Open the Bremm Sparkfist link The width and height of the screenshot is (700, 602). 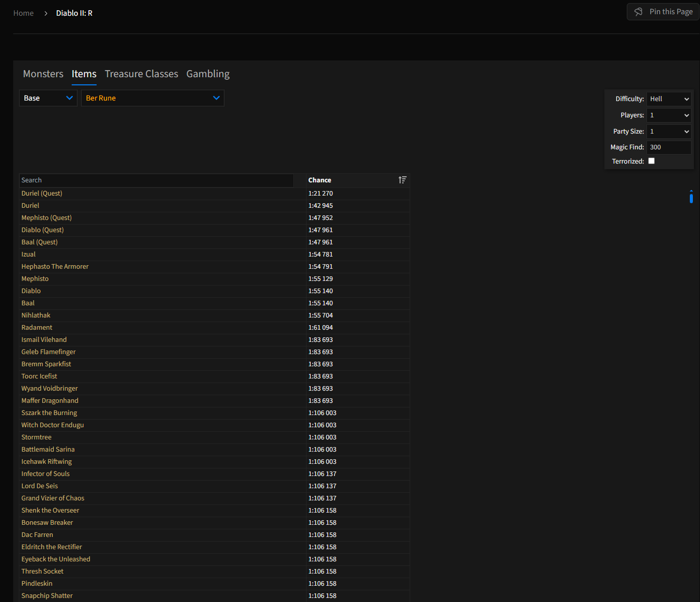tap(46, 364)
